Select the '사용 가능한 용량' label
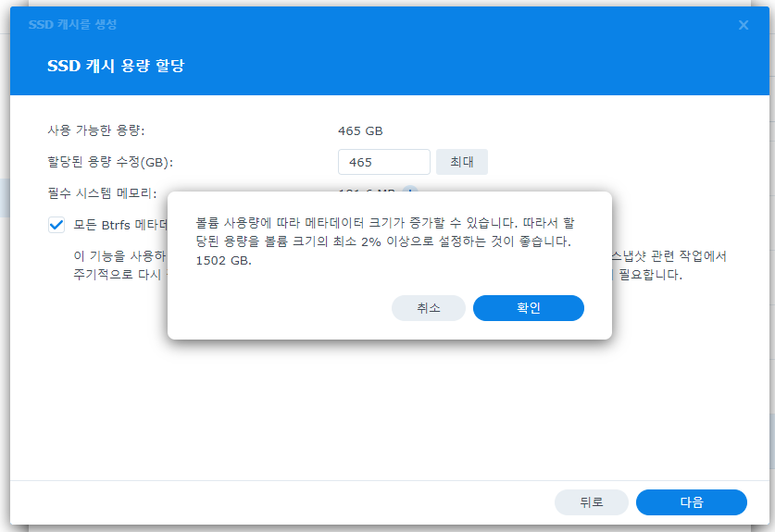The height and width of the screenshot is (532, 775). pos(95,130)
